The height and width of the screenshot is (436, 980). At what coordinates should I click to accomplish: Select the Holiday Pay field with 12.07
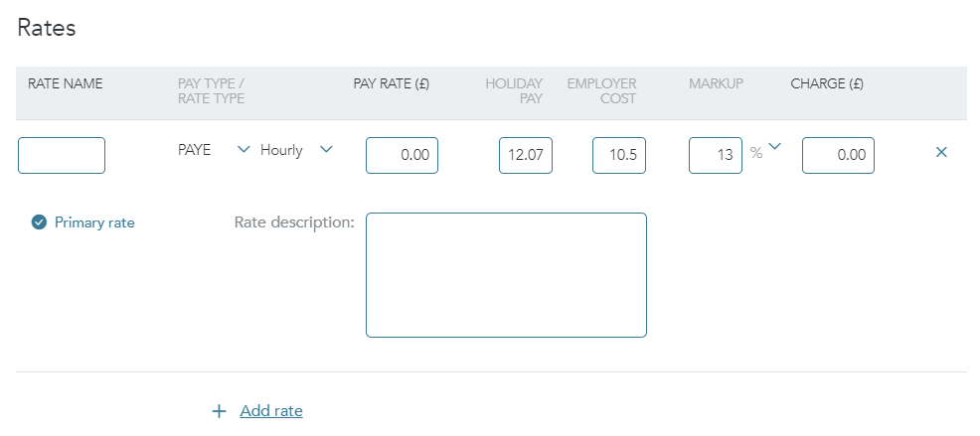point(525,155)
